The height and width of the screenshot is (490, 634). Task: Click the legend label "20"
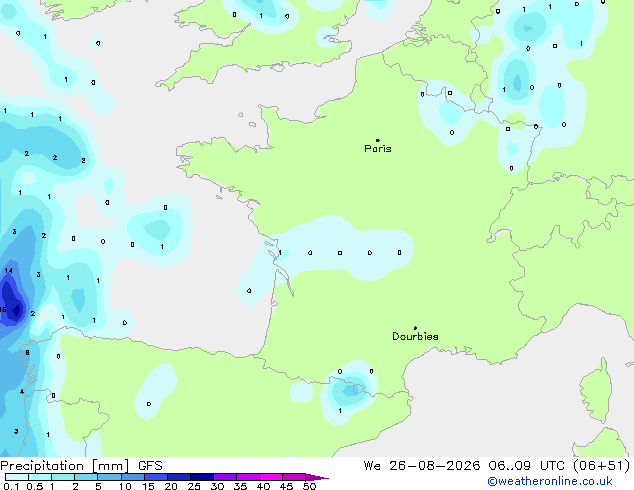(x=171, y=486)
